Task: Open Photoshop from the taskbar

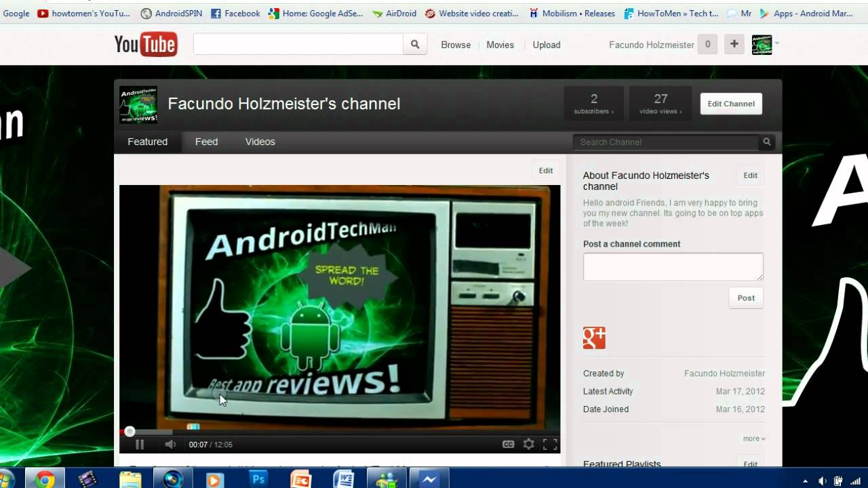Action: (x=258, y=479)
